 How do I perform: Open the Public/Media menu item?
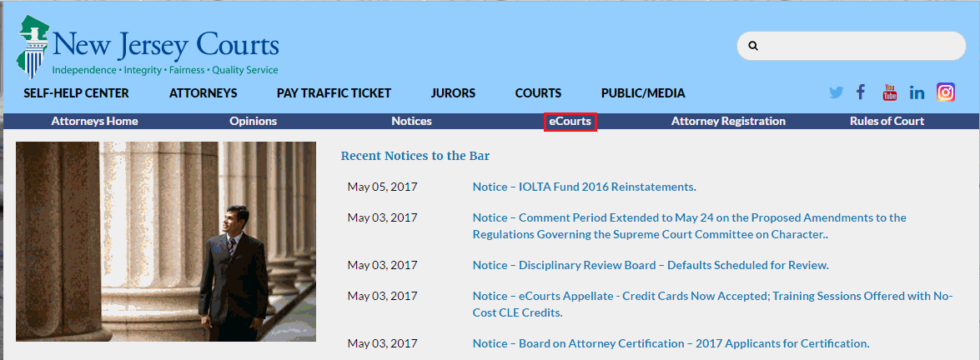tap(643, 93)
